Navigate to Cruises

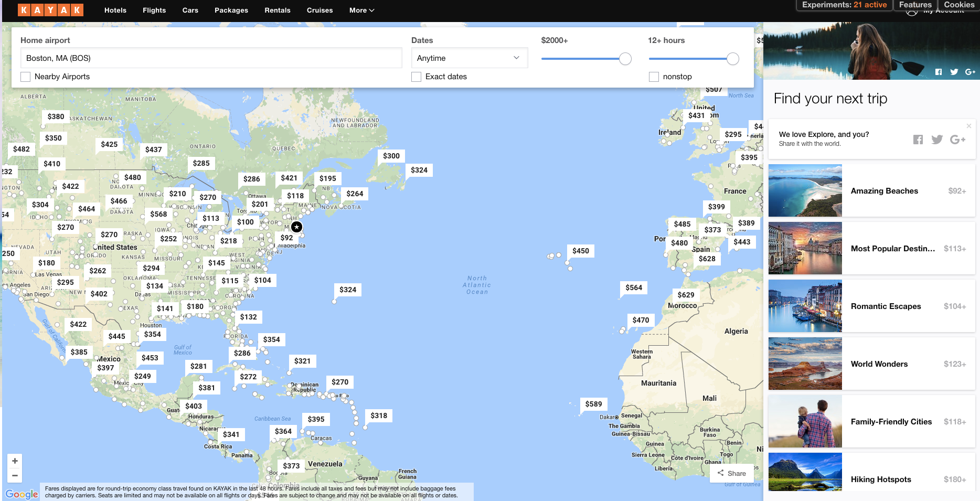(x=320, y=10)
